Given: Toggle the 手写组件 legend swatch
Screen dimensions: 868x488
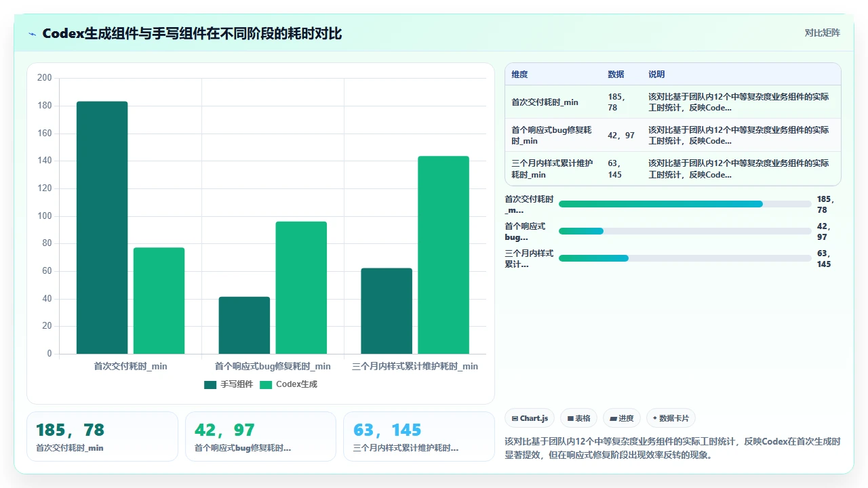Looking at the screenshot, I should point(210,384).
